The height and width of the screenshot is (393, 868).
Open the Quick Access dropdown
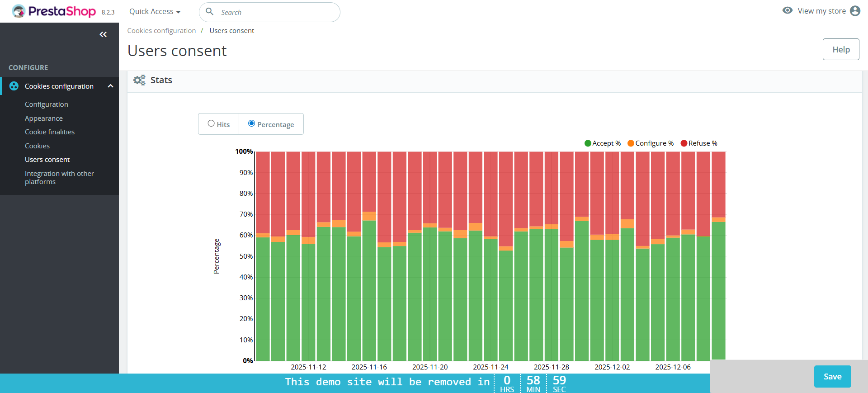pyautogui.click(x=155, y=12)
